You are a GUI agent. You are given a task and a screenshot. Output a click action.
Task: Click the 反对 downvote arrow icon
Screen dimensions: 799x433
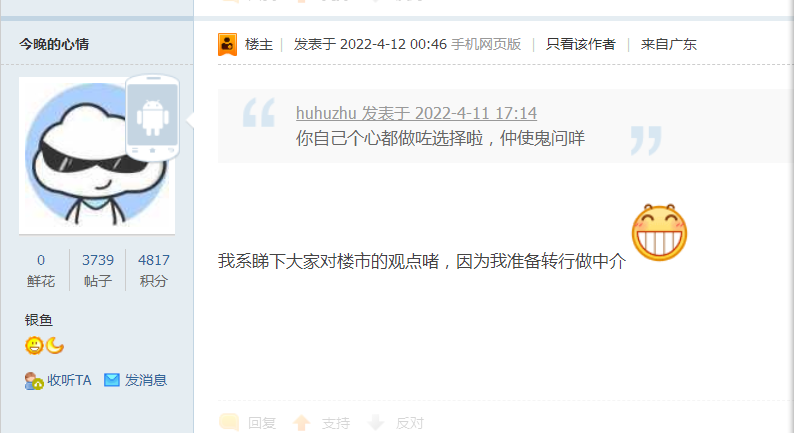(376, 423)
